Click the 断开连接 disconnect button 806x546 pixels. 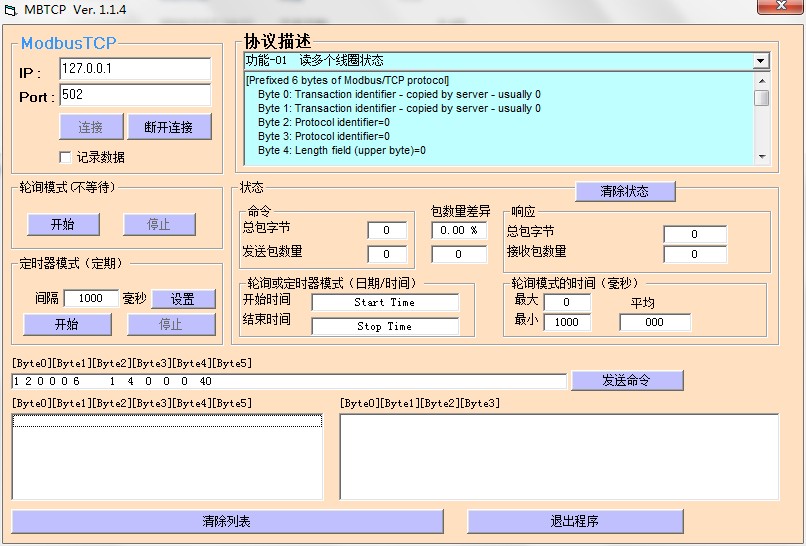coord(169,127)
